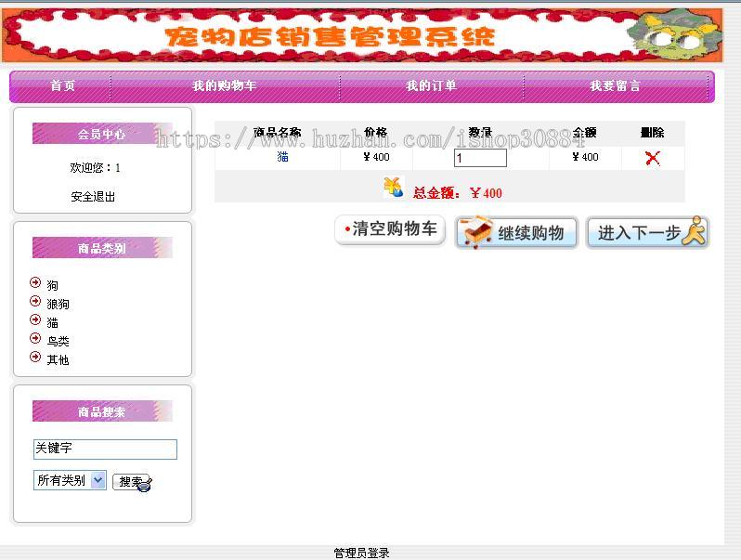Click the arrow icon beside 猫 category
Screen dimensions: 741x560
coord(35,319)
